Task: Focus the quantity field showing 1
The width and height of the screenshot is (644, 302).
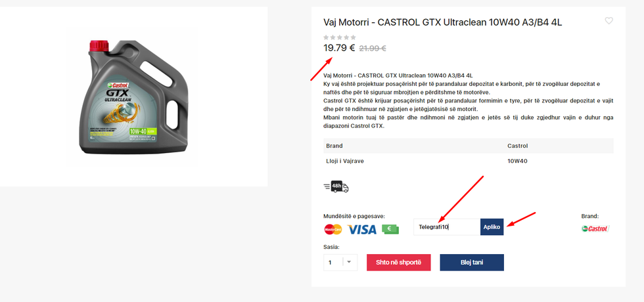Action: coord(334,263)
